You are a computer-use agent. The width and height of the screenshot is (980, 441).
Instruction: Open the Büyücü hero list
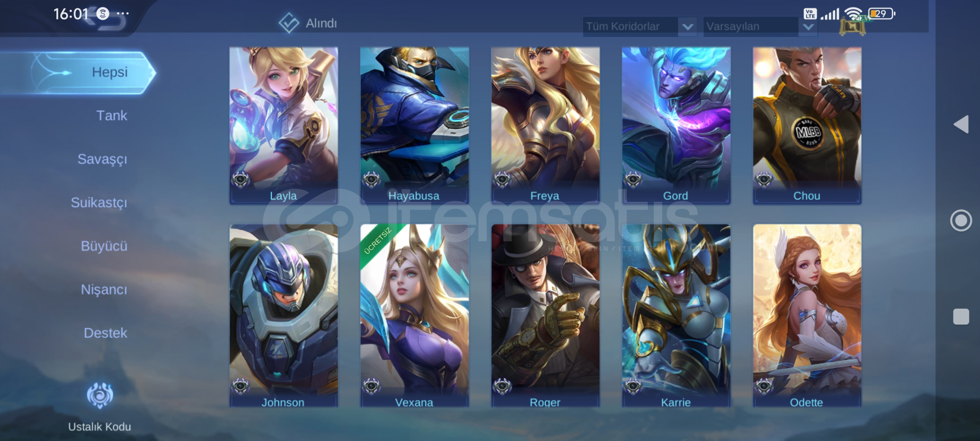point(104,246)
